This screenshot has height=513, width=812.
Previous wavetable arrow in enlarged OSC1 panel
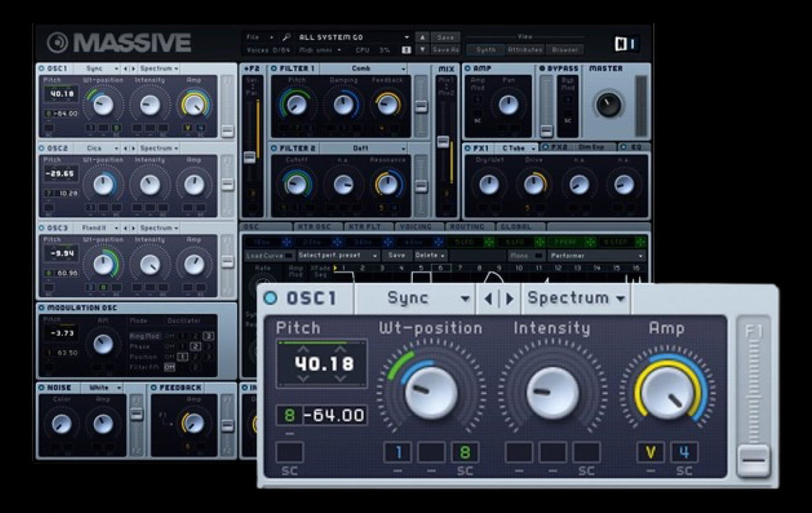tap(488, 299)
